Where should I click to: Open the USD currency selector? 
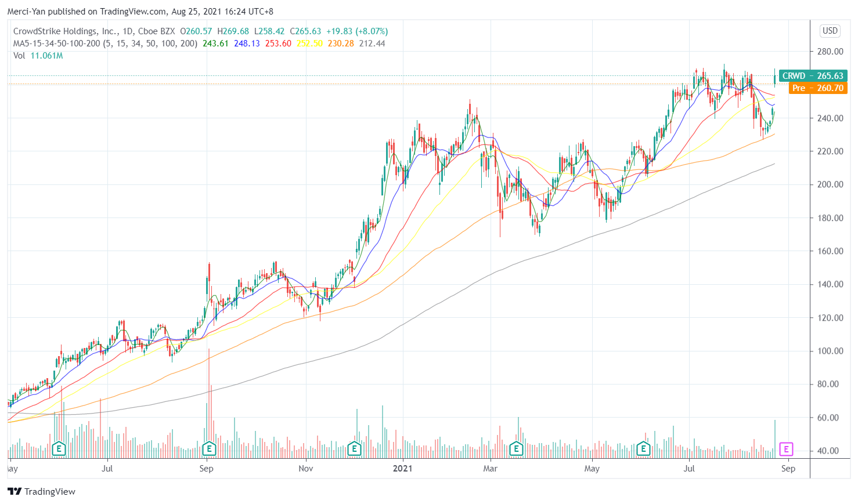coord(830,31)
